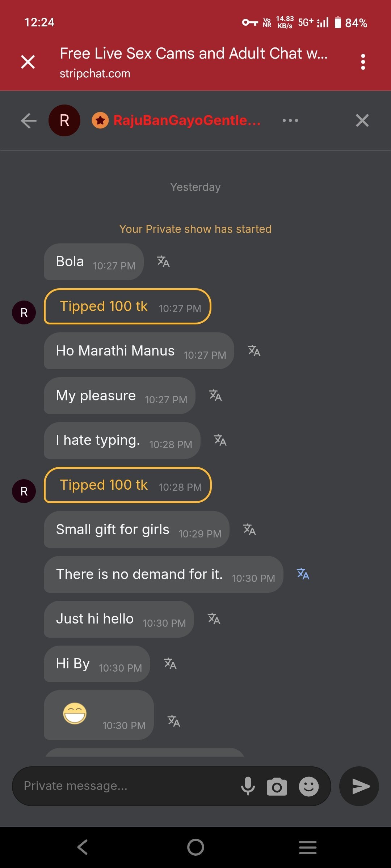Translate the 'I hate typing.' message

coord(220,440)
